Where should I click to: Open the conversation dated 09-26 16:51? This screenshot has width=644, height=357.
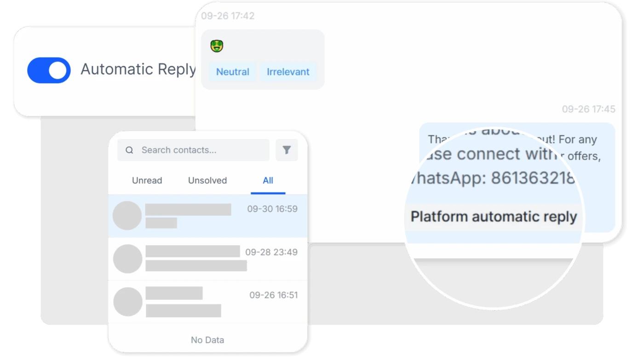pos(207,302)
